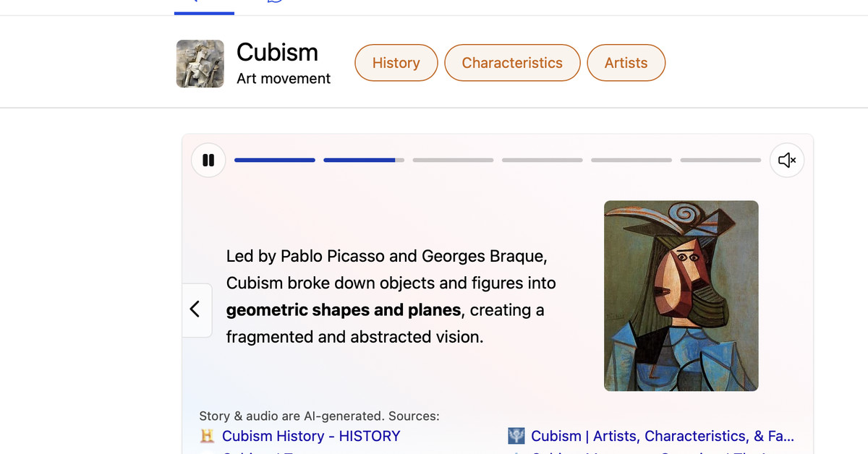868x454 pixels.
Task: Jump to first story progress segment
Action: [x=275, y=160]
